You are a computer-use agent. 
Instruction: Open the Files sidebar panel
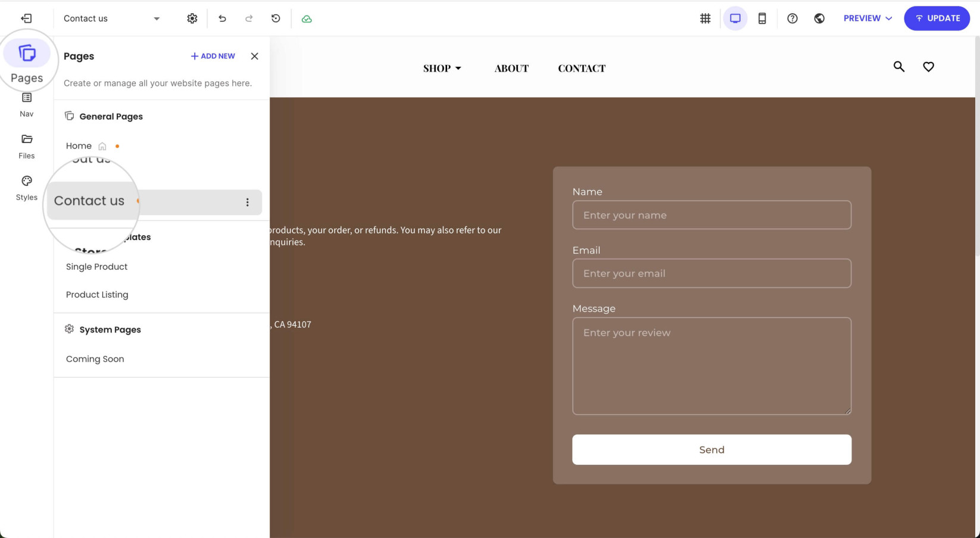coord(27,147)
